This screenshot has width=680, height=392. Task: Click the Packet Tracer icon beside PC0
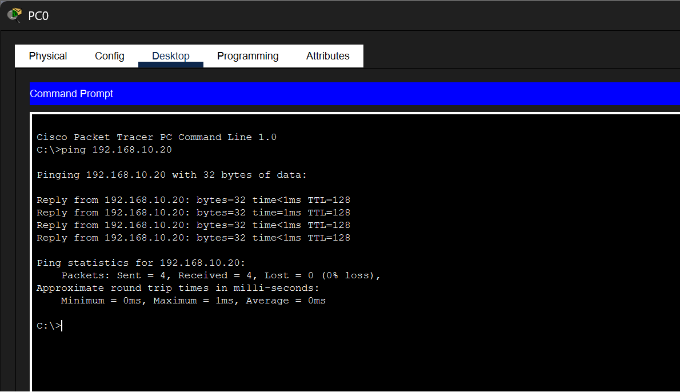tap(15, 15)
